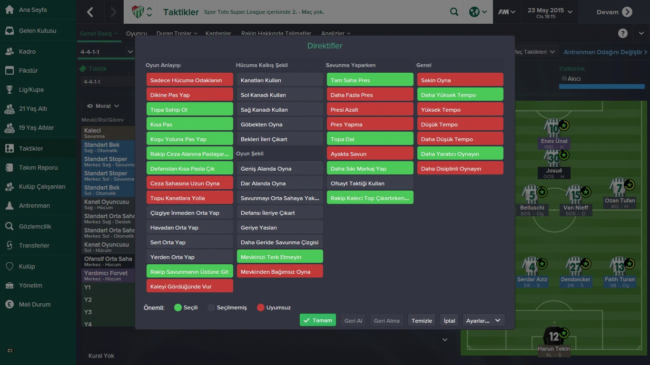Open the world globe menu

478,12
